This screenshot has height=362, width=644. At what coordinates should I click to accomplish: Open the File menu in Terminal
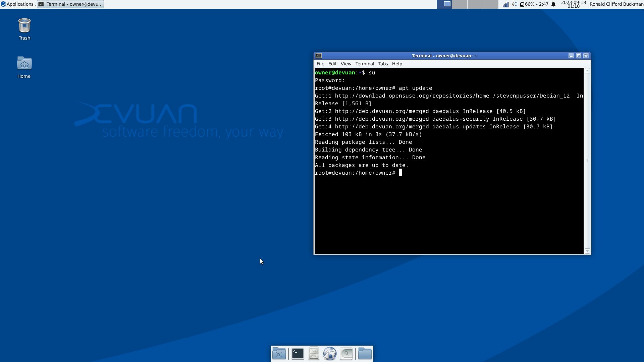point(320,64)
